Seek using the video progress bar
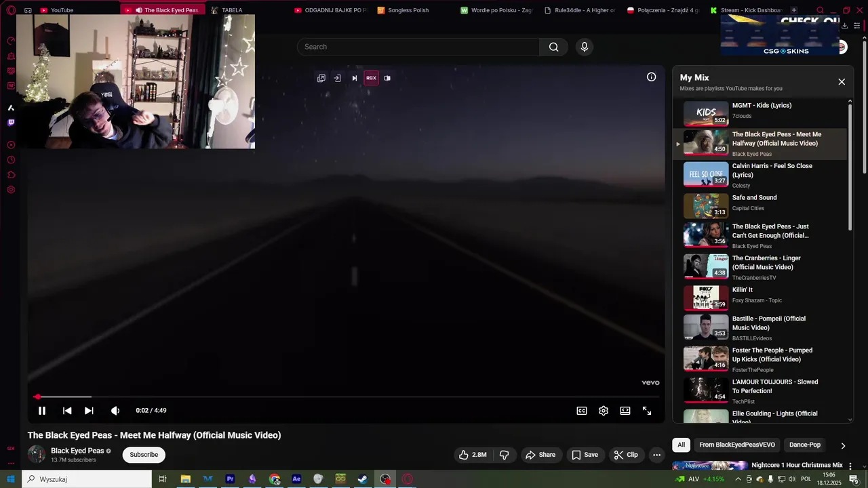 pyautogui.click(x=347, y=397)
